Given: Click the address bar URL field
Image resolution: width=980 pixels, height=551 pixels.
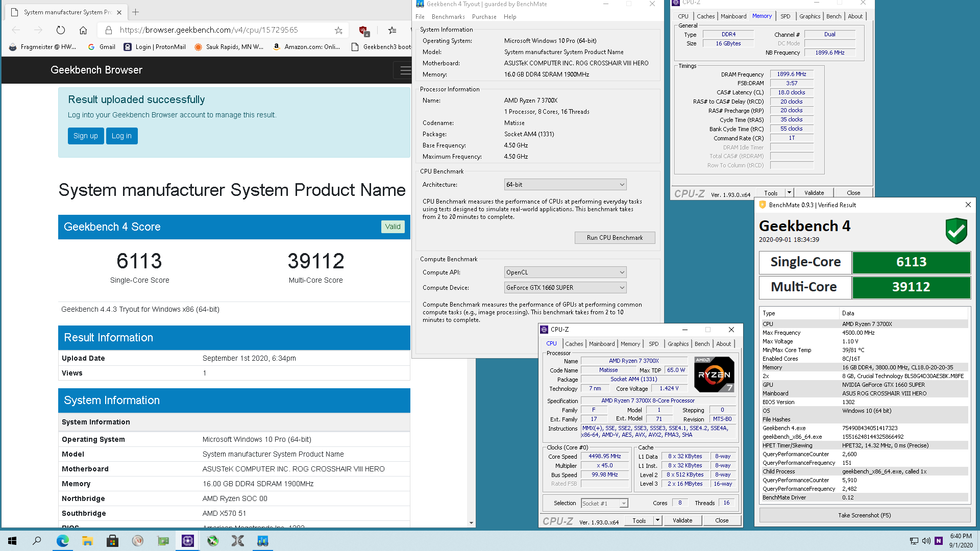Looking at the screenshot, I should coord(209,30).
